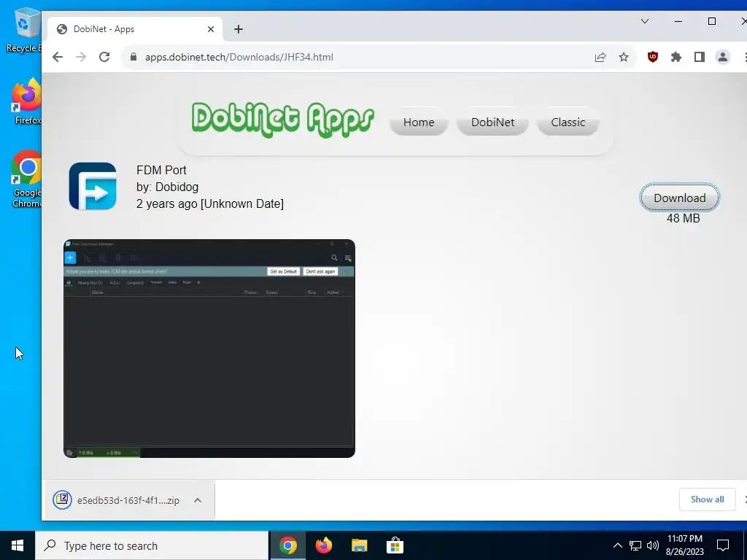The height and width of the screenshot is (560, 747).
Task: Open the Chrome profile avatar
Action: [x=723, y=57]
